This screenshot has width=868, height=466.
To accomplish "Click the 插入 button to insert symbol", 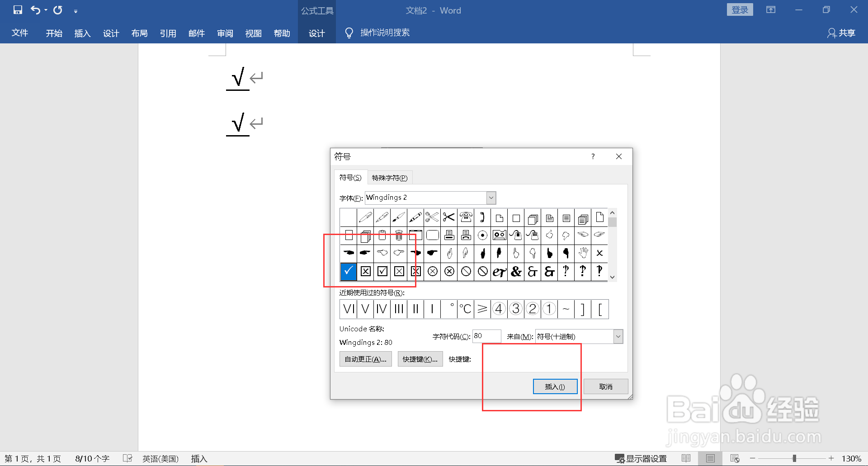I will coord(555,386).
